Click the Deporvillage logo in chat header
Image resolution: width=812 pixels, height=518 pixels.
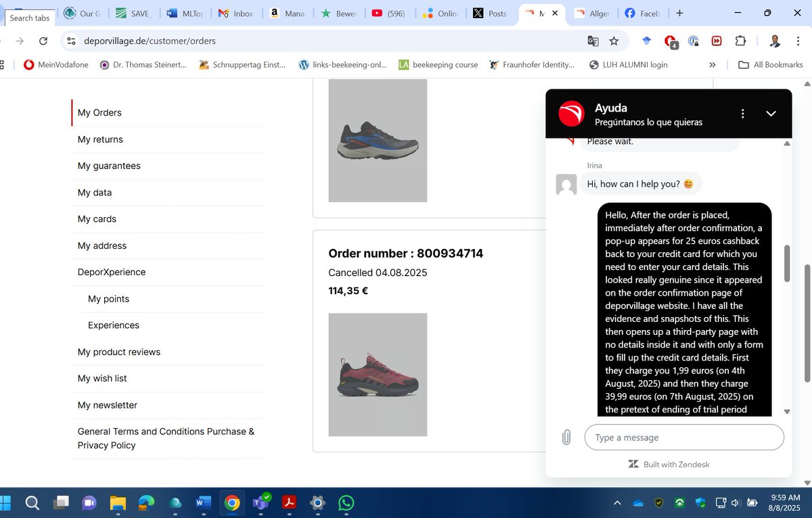point(572,114)
